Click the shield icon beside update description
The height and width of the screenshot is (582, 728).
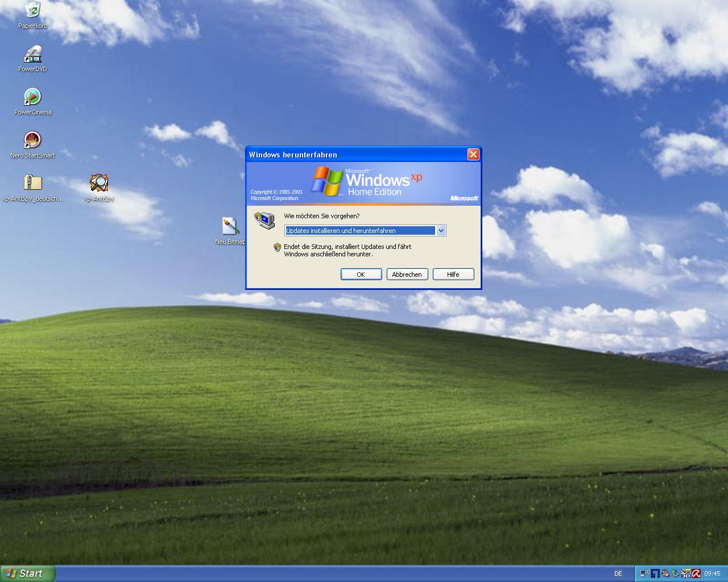point(277,247)
